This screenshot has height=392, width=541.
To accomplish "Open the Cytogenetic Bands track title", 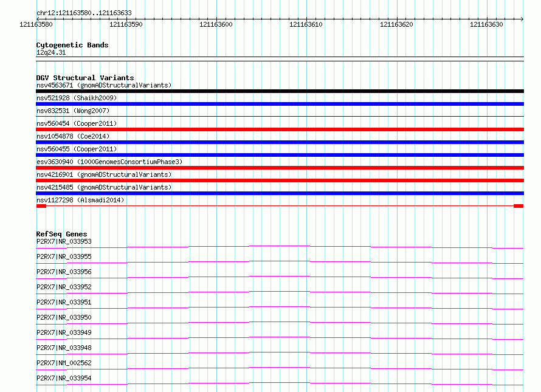I will [72, 45].
